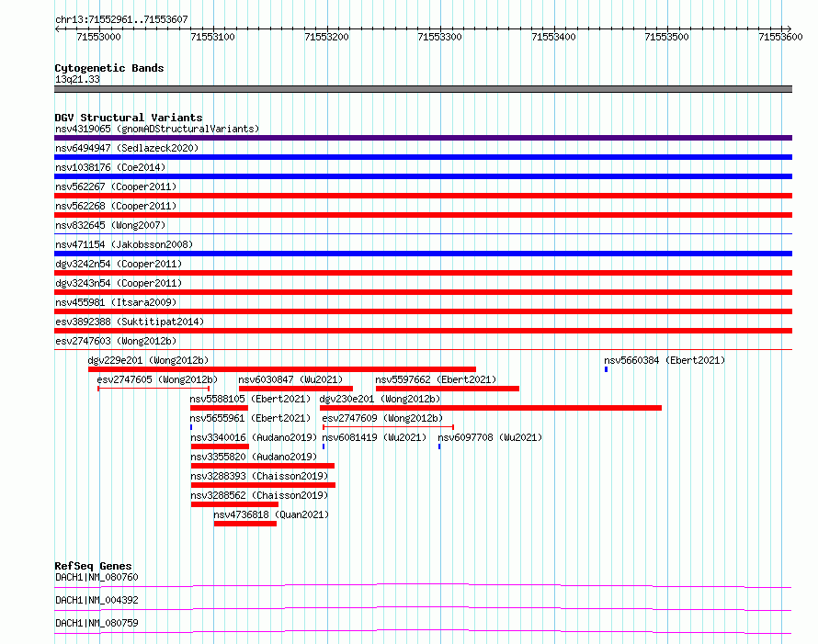Click the nsv5588105 Ebert2021 label
The width and height of the screenshot is (818, 644).
(250, 399)
